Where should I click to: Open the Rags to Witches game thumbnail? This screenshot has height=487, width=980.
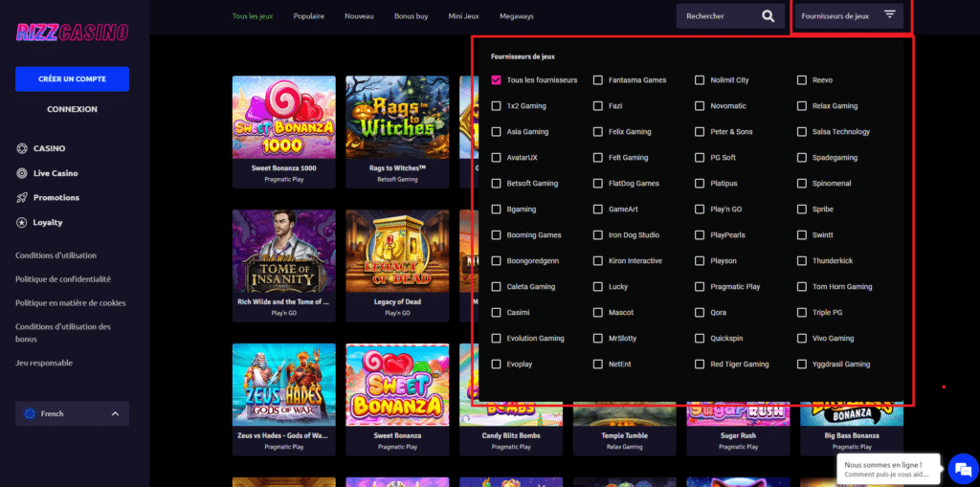(x=397, y=118)
